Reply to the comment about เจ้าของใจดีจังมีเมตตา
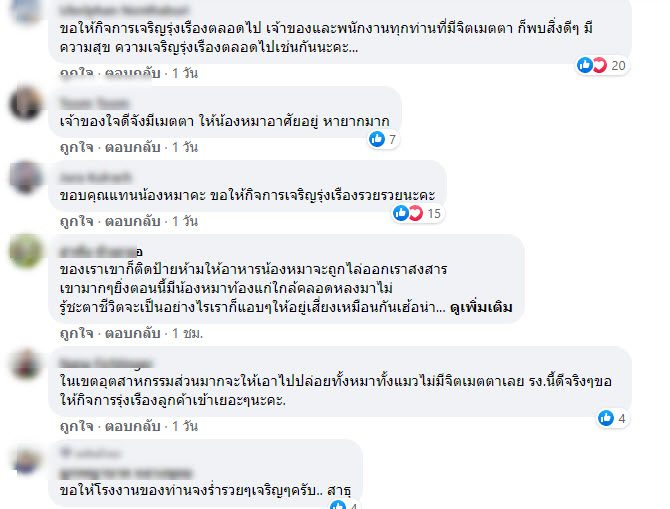Viewport: 670px width, 509px height. point(132,147)
